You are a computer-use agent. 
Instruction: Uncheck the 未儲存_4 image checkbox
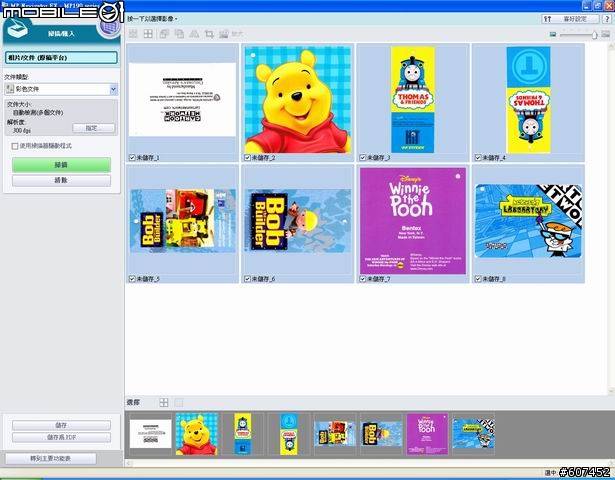478,158
